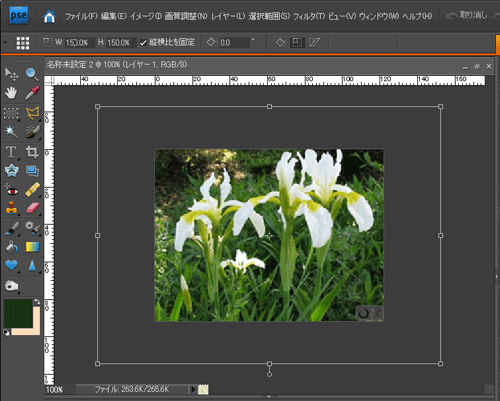This screenshot has height=401, width=500.
Task: Choose the Gradient tool
Action: click(32, 247)
